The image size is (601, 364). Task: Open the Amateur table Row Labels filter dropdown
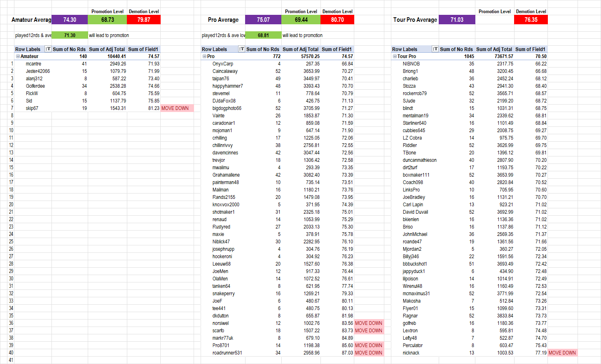tap(48, 49)
